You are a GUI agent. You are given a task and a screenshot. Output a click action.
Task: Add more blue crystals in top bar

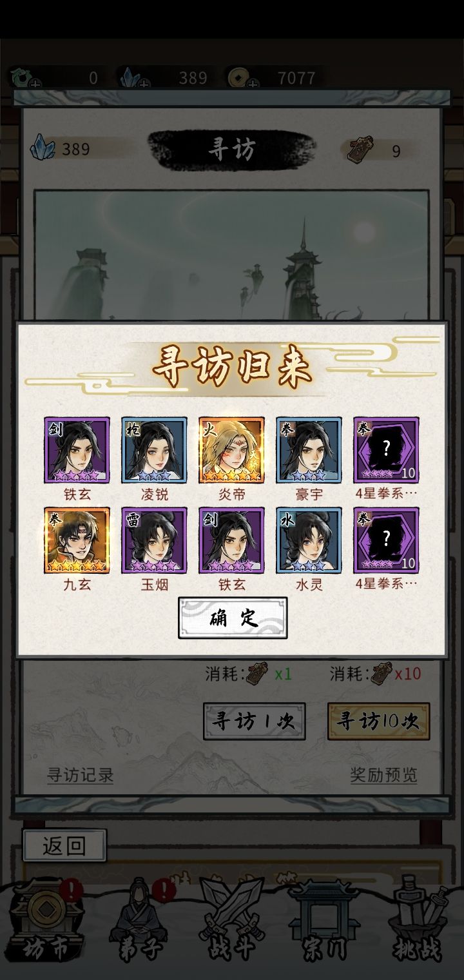143,84
